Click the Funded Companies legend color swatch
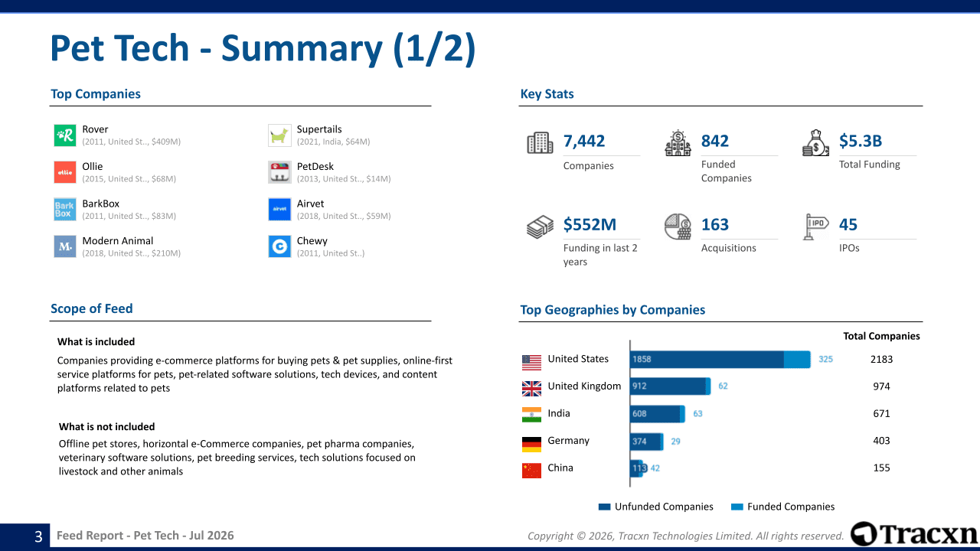The width and height of the screenshot is (980, 551). (x=737, y=507)
